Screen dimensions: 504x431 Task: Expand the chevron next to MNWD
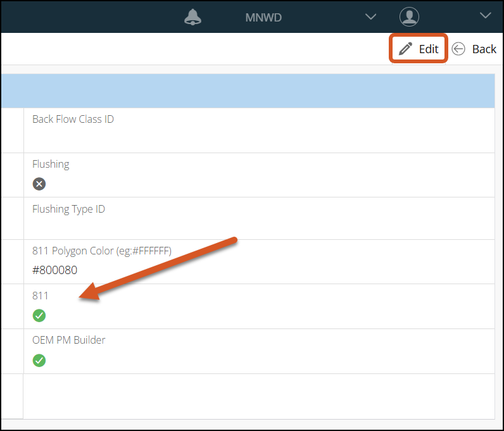click(371, 16)
